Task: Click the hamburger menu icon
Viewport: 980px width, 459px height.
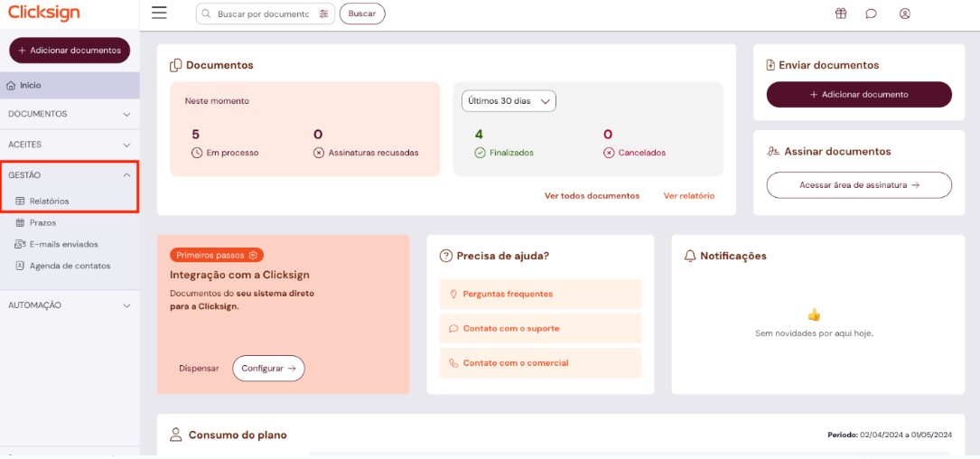Action: 159,13
